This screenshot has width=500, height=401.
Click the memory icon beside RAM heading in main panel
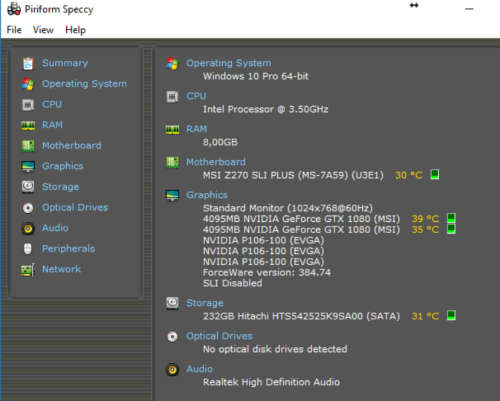[172, 129]
